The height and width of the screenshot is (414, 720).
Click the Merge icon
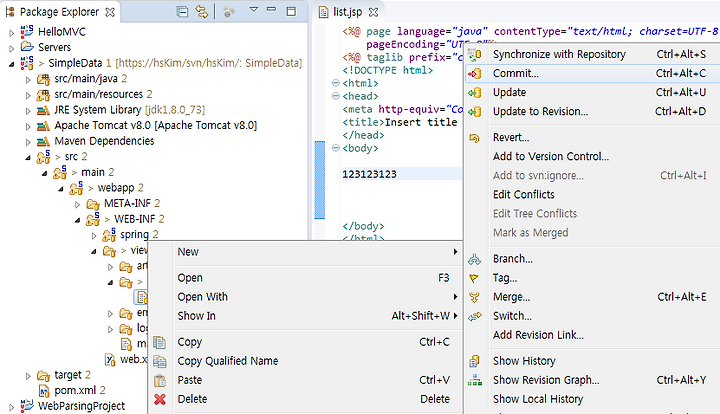(474, 297)
